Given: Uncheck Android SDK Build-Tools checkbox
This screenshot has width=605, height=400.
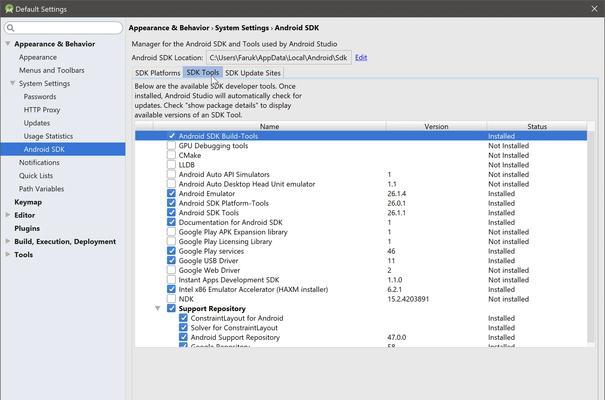Looking at the screenshot, I should click(172, 136).
